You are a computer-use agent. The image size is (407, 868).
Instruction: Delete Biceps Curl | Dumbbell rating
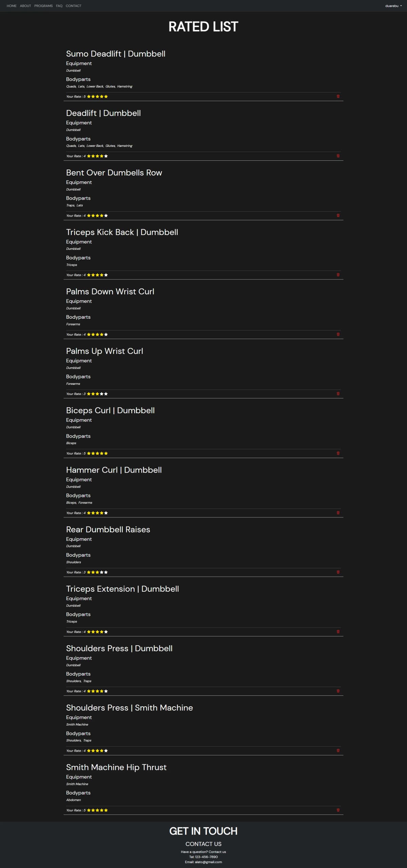pos(338,453)
